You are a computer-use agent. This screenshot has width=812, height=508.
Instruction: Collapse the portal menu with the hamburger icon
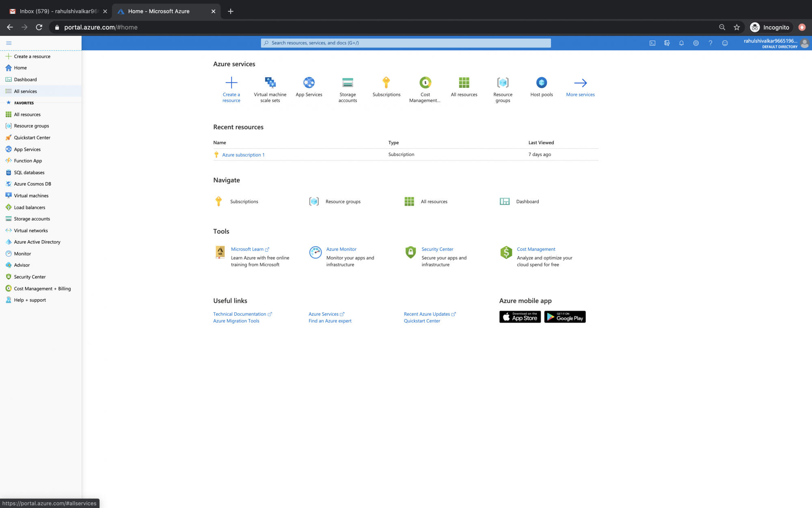coord(9,43)
